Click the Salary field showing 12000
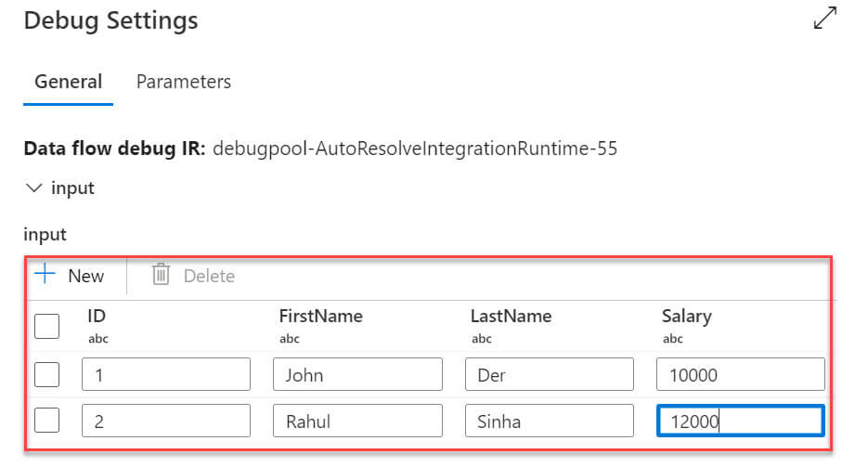Viewport: 868px width, 467px height. 740,421
